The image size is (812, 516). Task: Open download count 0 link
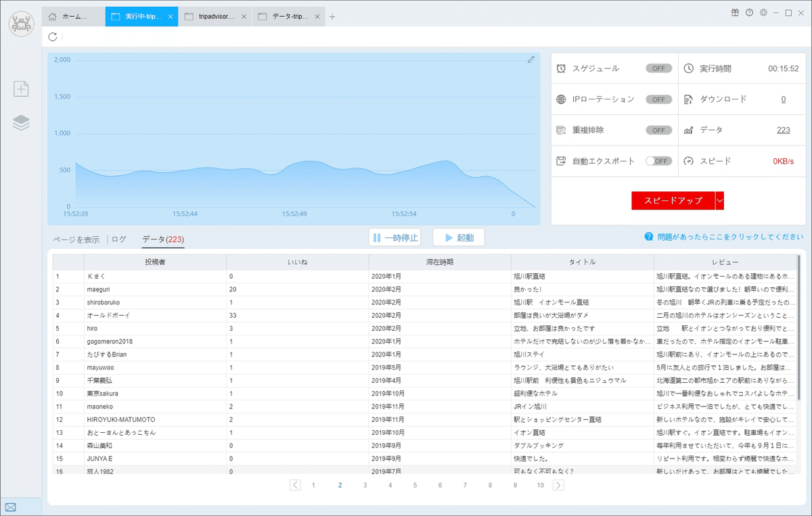click(x=784, y=99)
